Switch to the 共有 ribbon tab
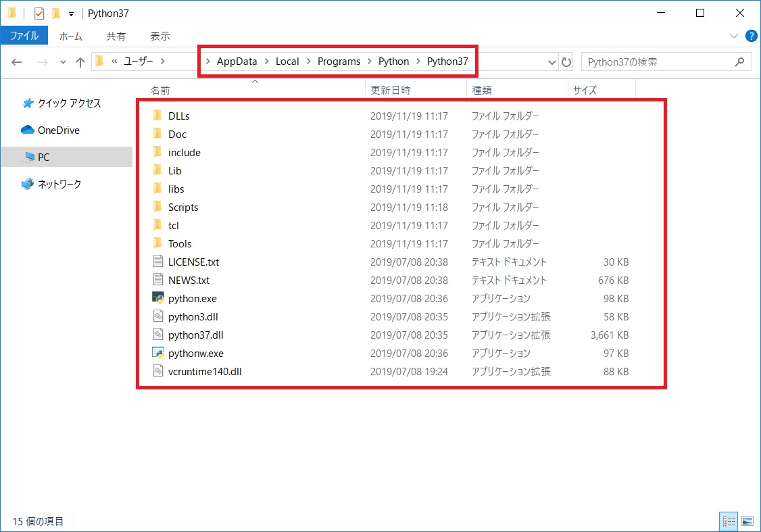 coord(116,36)
